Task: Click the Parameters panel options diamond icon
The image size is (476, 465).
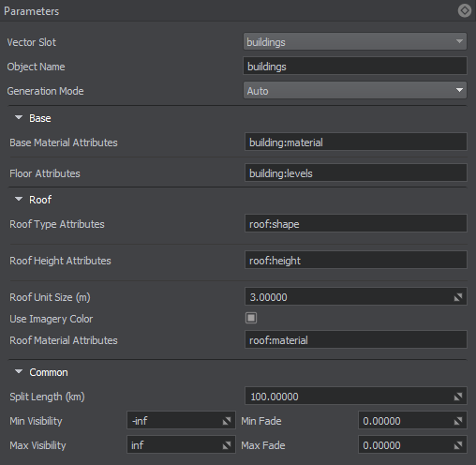Action: point(465,11)
